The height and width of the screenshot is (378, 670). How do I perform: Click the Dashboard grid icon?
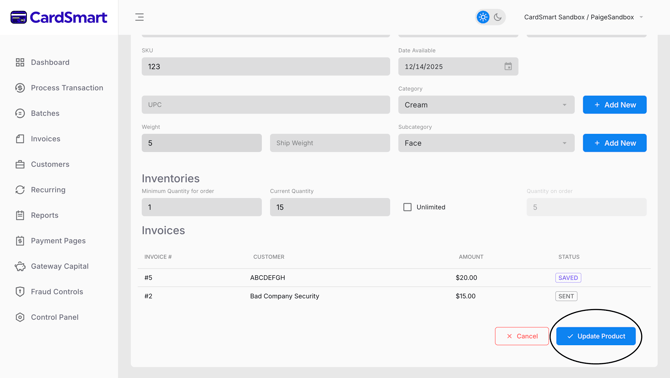(x=20, y=62)
